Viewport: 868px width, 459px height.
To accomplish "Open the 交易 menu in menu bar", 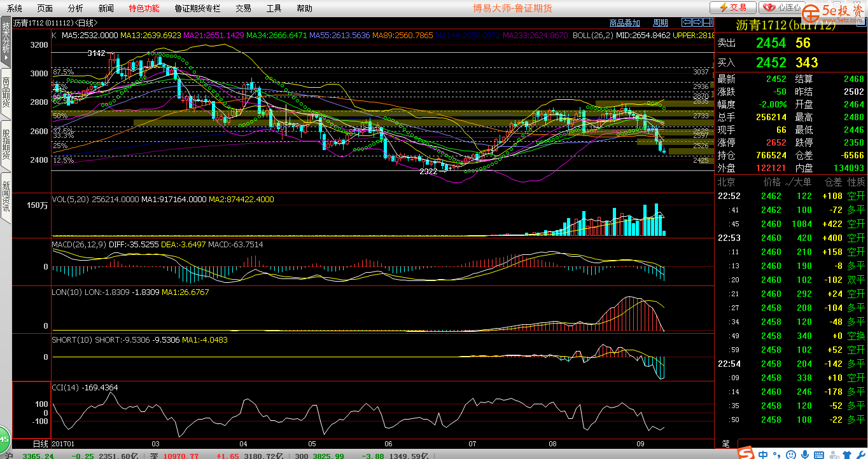I will pos(243,8).
